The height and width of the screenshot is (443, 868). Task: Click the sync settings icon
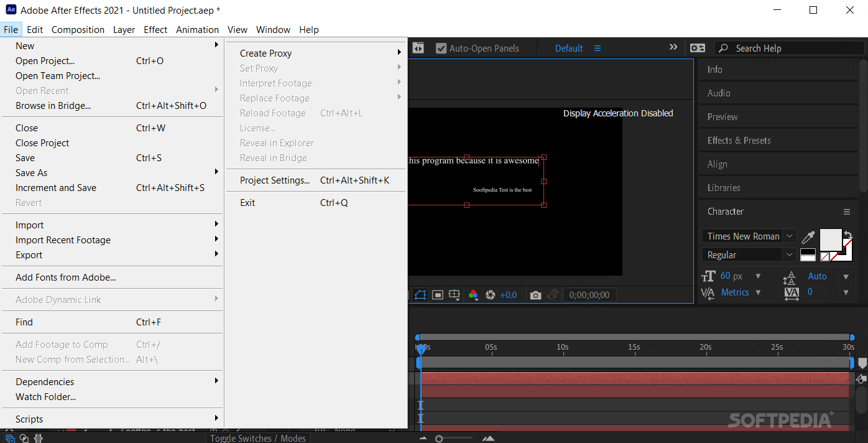[x=698, y=48]
